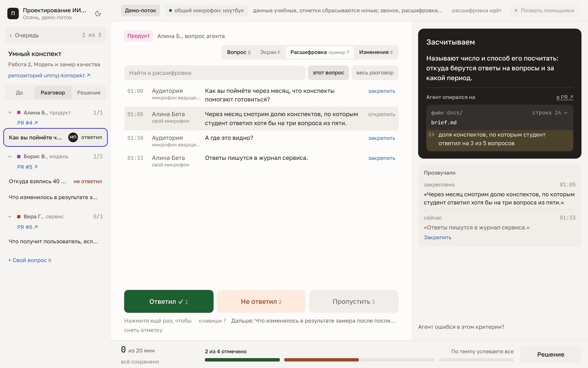Select question Откуда взялись 40
Screen dimensions: 588x368
[55, 181]
